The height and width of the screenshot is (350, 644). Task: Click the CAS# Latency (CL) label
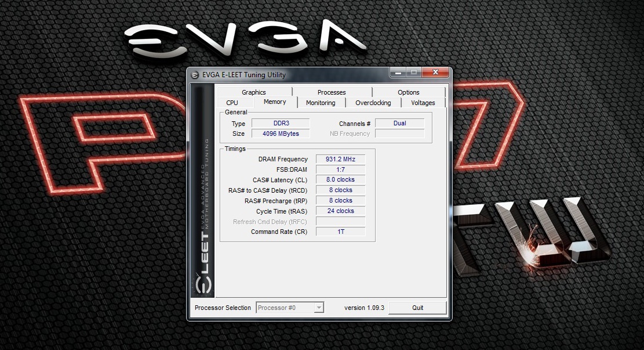[280, 180]
